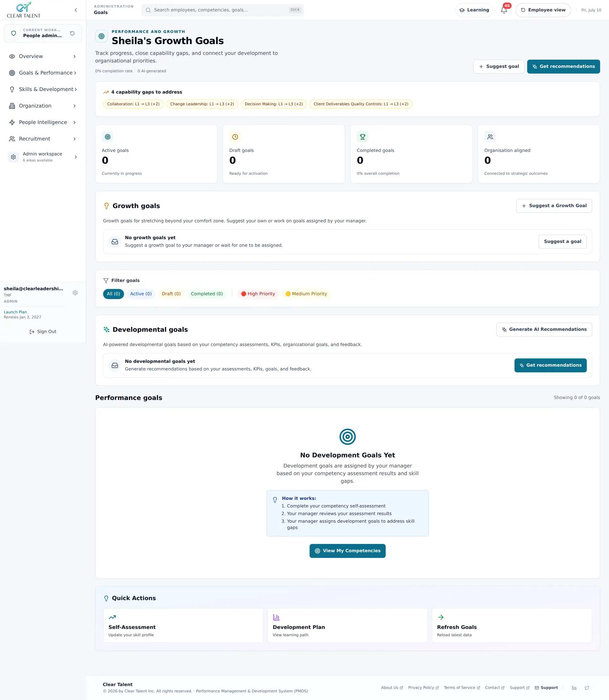609x700 pixels.
Task: Open the Self-Assessment quick action card
Action: point(183,625)
